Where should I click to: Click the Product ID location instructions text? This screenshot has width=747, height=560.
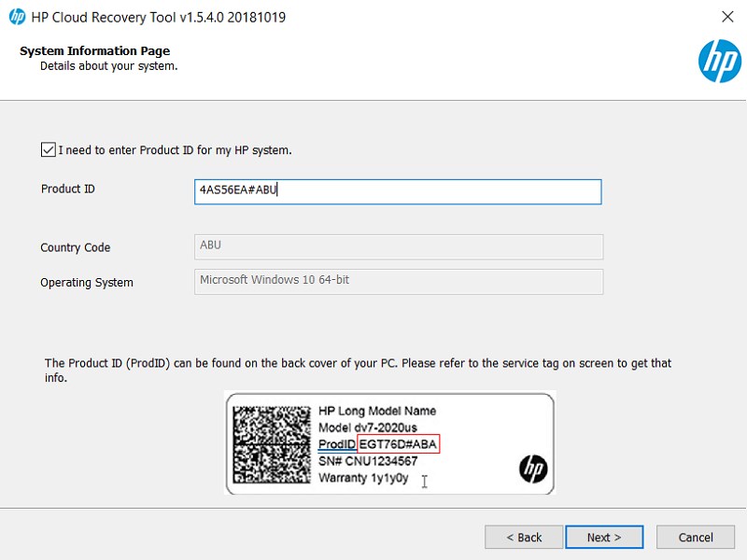point(358,370)
